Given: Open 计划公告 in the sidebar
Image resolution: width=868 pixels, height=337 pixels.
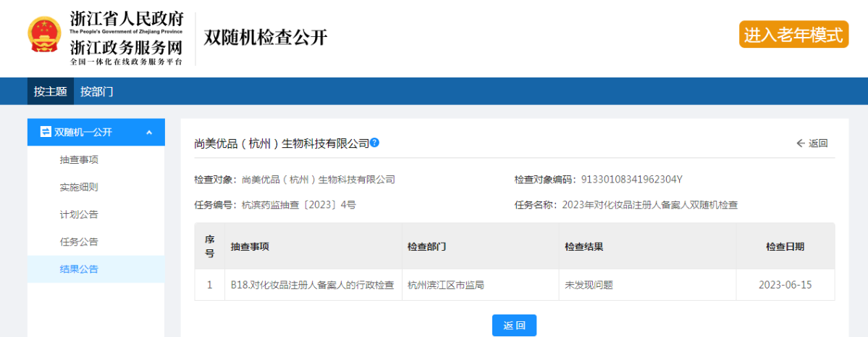Looking at the screenshot, I should click(x=79, y=215).
